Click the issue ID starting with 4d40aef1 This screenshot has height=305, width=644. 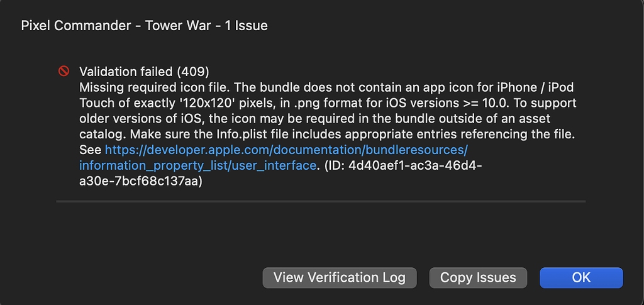click(x=414, y=166)
